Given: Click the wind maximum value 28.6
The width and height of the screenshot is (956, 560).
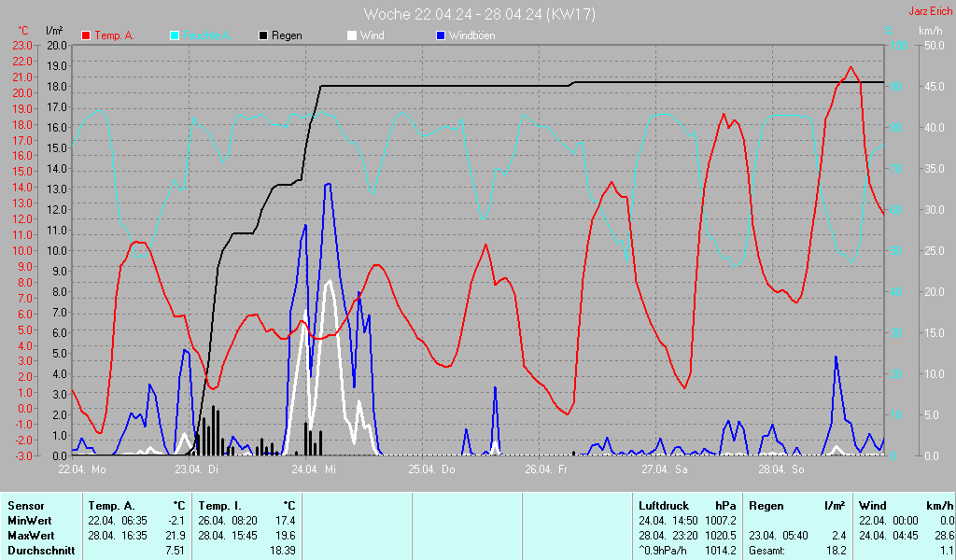Looking at the screenshot, I should coord(944,536).
